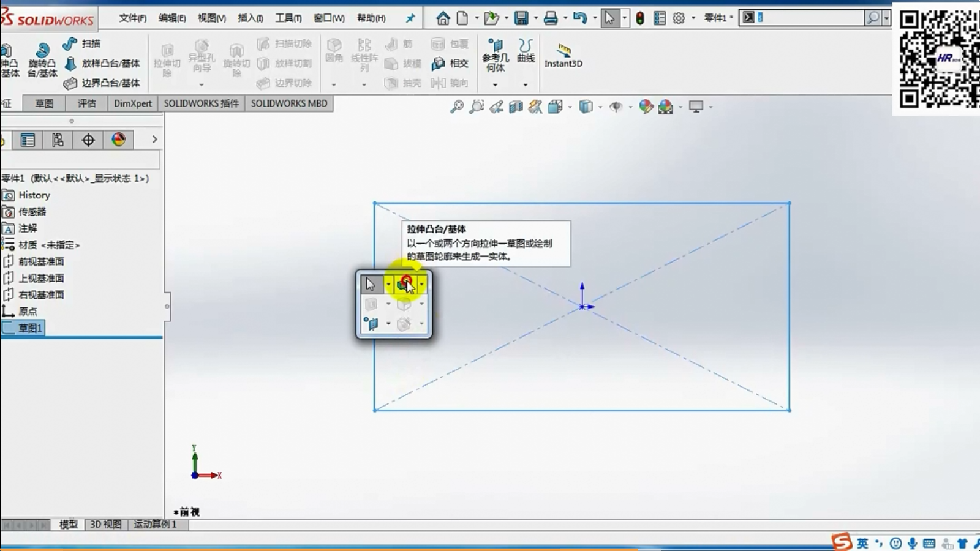This screenshot has width=980, height=551.
Task: Open the 插入 (Insert) menu
Action: pos(250,18)
